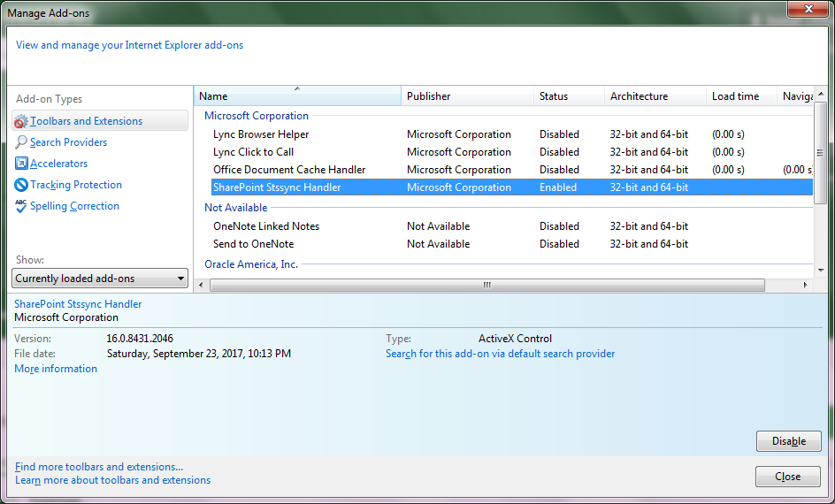Click the Oracle America, Inc. group header
The image size is (835, 504).
[x=251, y=264]
